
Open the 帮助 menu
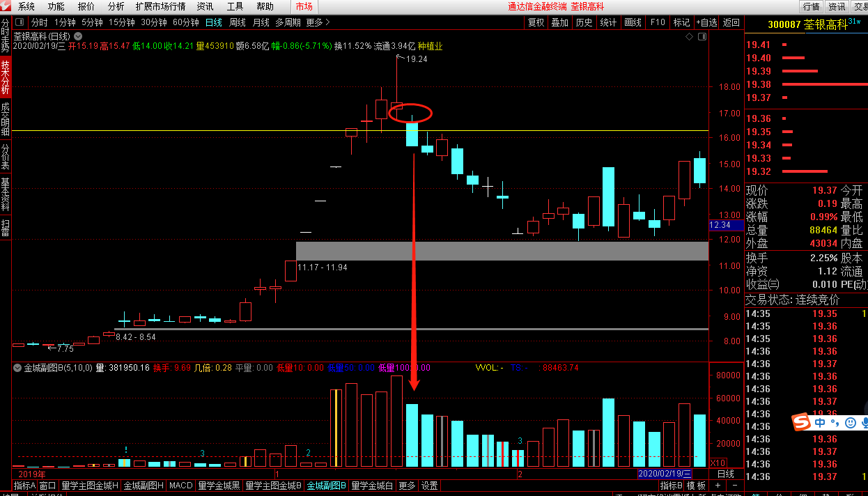point(265,6)
